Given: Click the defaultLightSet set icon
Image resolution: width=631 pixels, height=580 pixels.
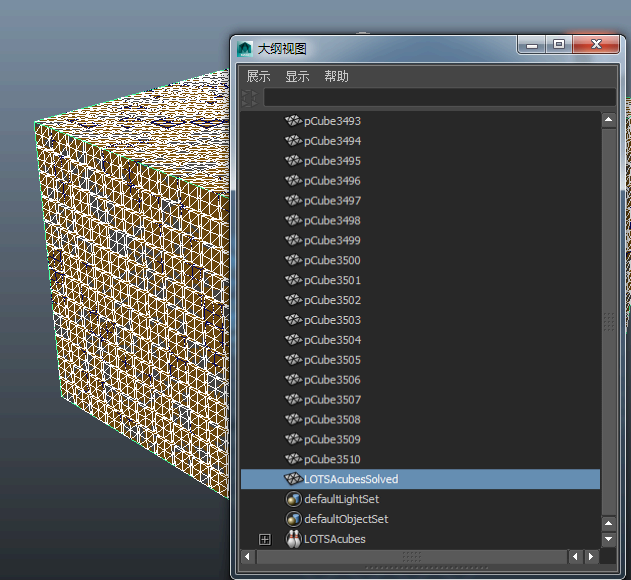Looking at the screenshot, I should 293,499.
